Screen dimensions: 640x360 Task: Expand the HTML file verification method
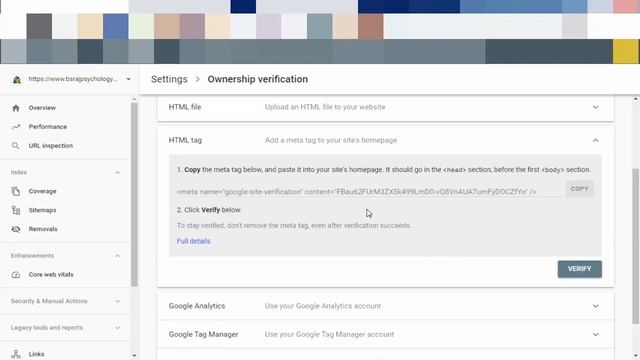(596, 107)
